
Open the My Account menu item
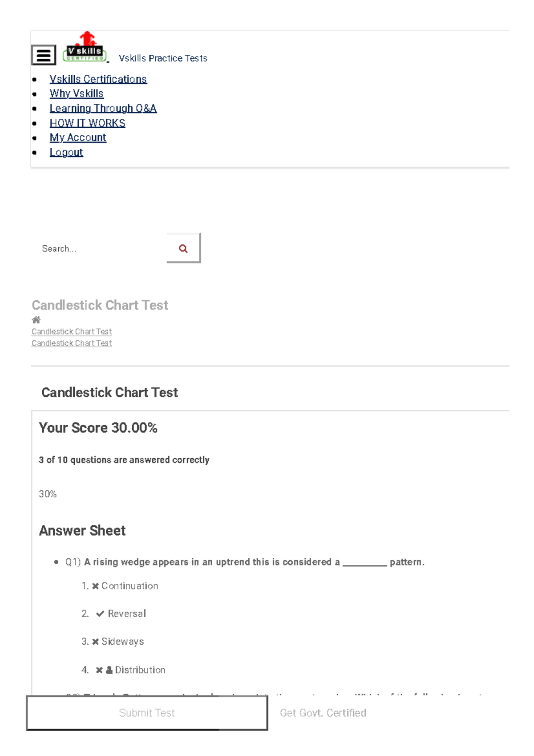(78, 138)
